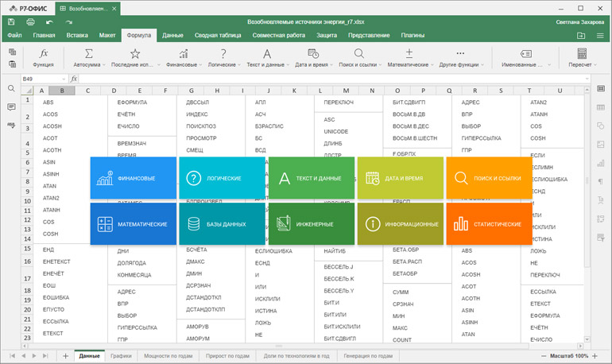Viewport: 612px width, 364px height.
Task: Click the Undo arrow in title bar
Action: coord(49,21)
